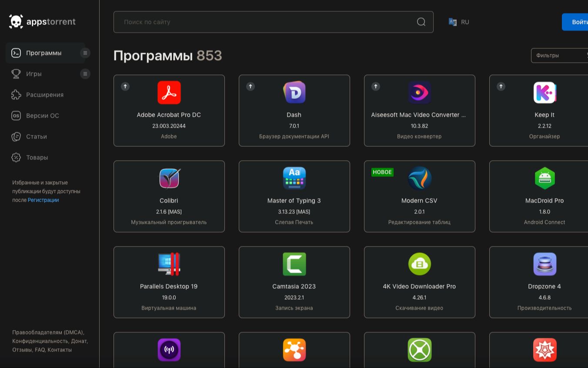Viewport: 588px width, 368px height.
Task: Open the Контакты footer link
Action: [x=60, y=350]
